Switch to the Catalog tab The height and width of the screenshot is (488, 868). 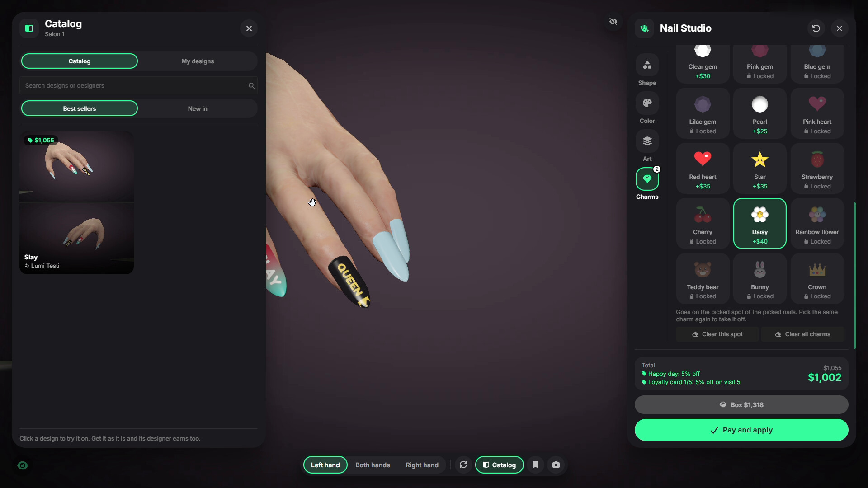coord(80,61)
